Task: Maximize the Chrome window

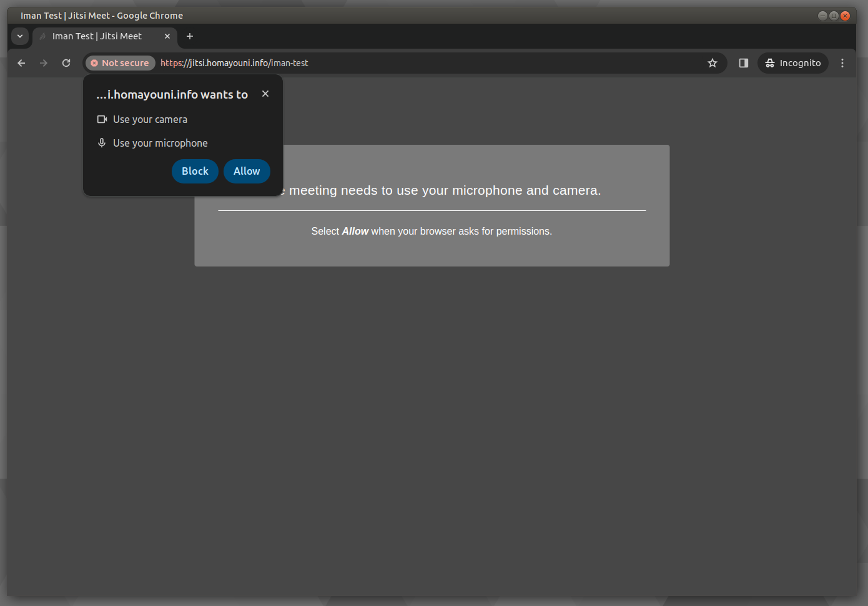Action: tap(834, 16)
